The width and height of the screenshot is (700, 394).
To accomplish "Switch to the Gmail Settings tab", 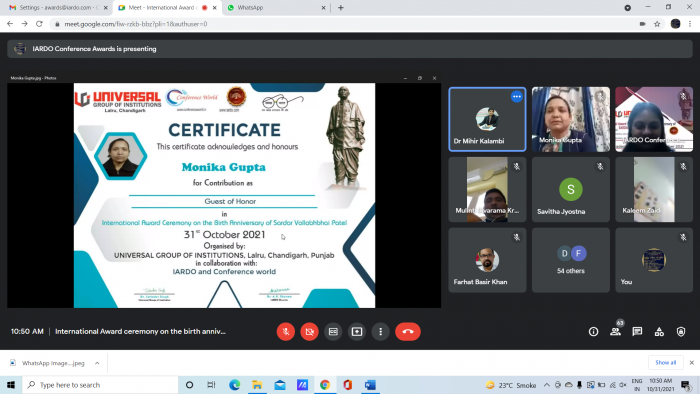I will pyautogui.click(x=57, y=8).
